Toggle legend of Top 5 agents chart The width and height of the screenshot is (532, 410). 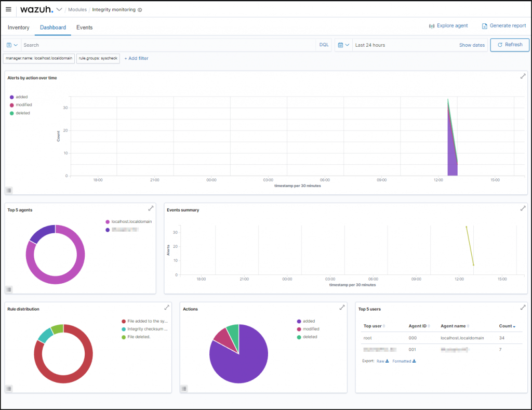[9, 289]
